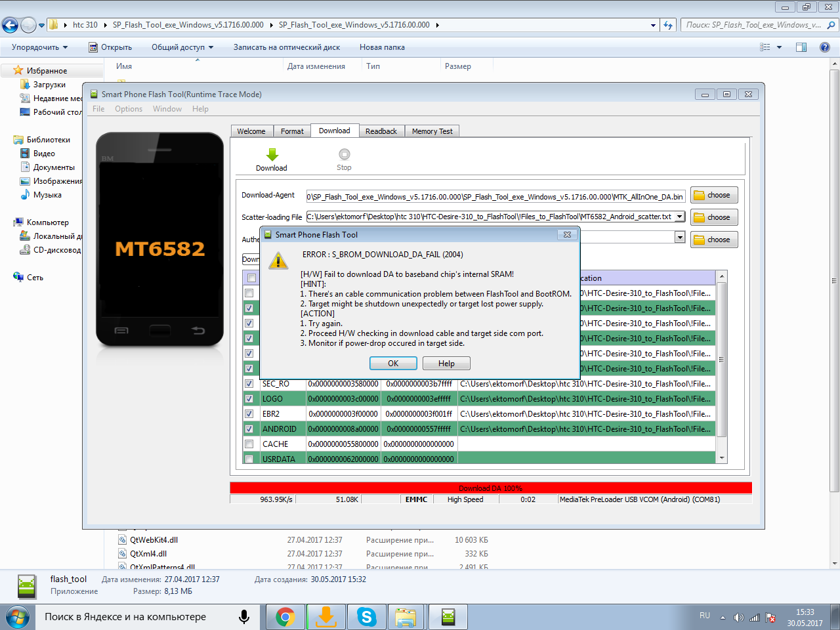Open the Memory Test tab
This screenshot has width=840, height=630.
[432, 131]
